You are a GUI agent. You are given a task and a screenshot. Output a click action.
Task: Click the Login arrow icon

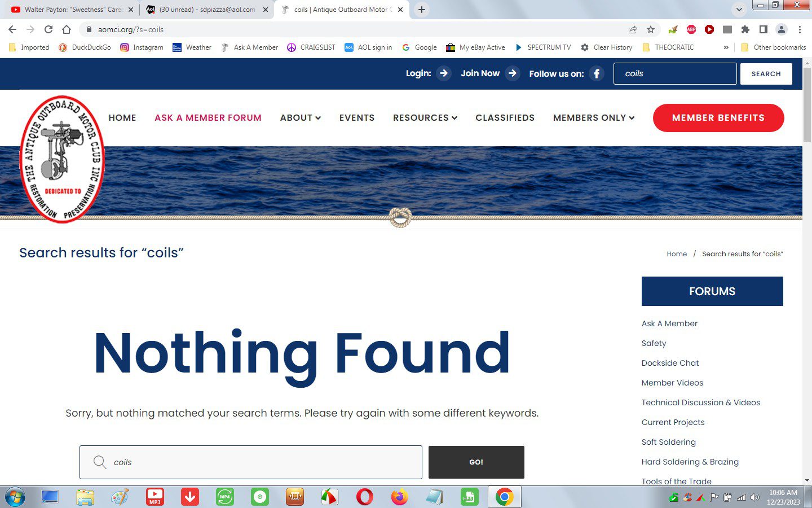444,73
